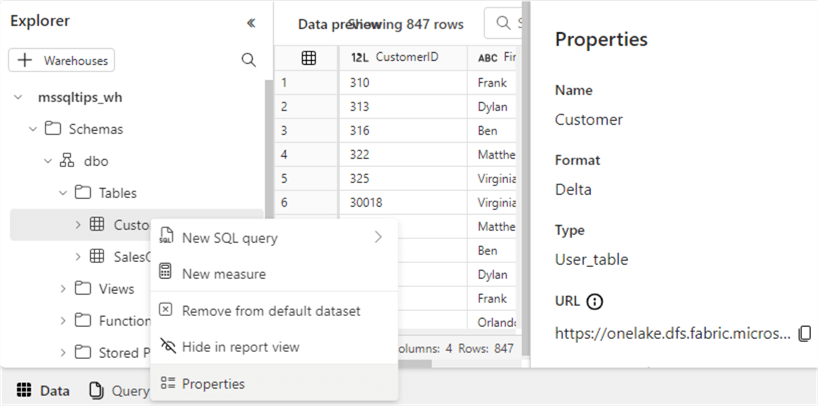Image resolution: width=818 pixels, height=406 pixels.
Task: Click the Customer table icon in tree
Action: click(x=97, y=225)
